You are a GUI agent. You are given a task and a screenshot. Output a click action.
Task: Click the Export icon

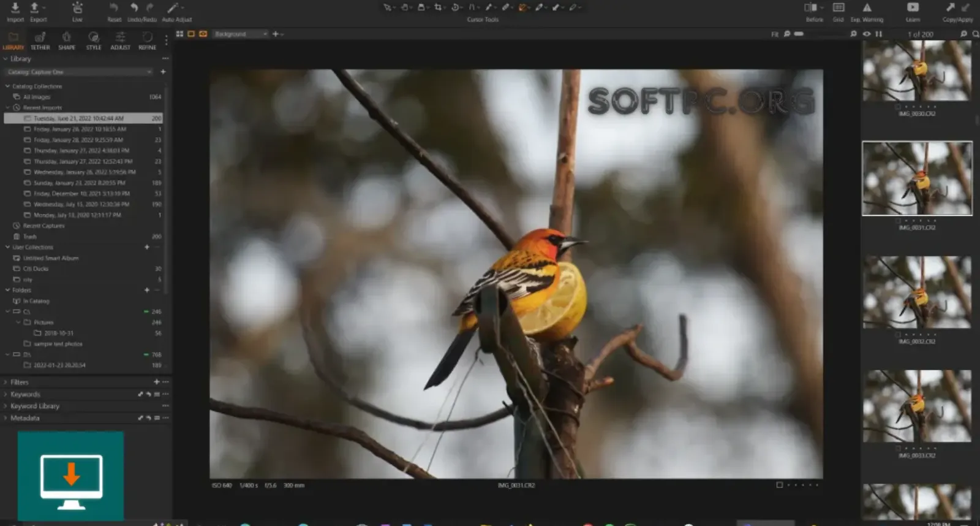click(x=35, y=7)
